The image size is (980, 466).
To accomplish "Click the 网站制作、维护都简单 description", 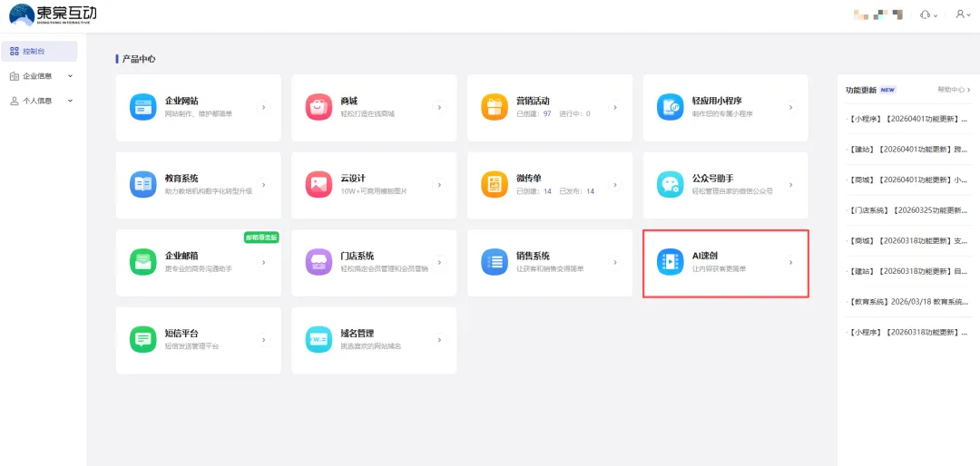I will pyautogui.click(x=198, y=113).
